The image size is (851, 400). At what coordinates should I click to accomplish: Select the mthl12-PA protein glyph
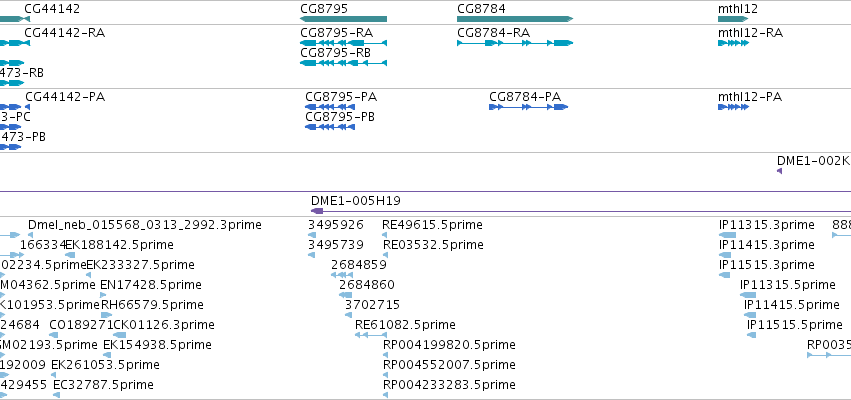[733, 107]
